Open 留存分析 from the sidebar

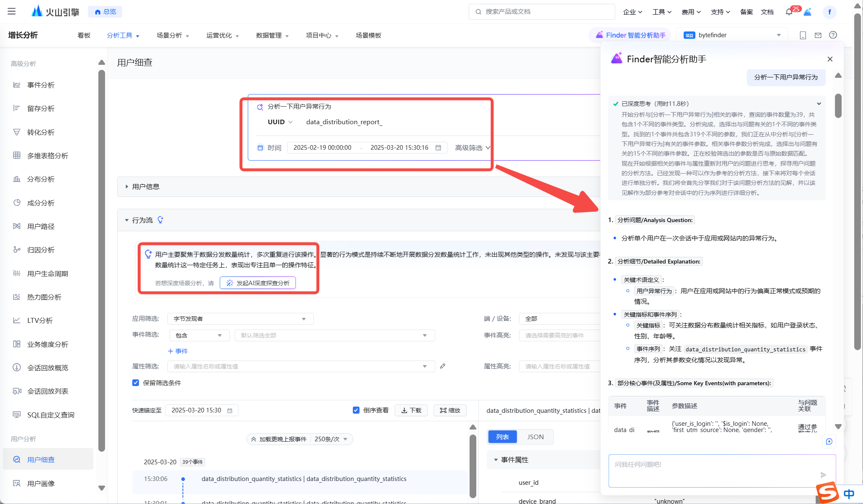point(41,108)
